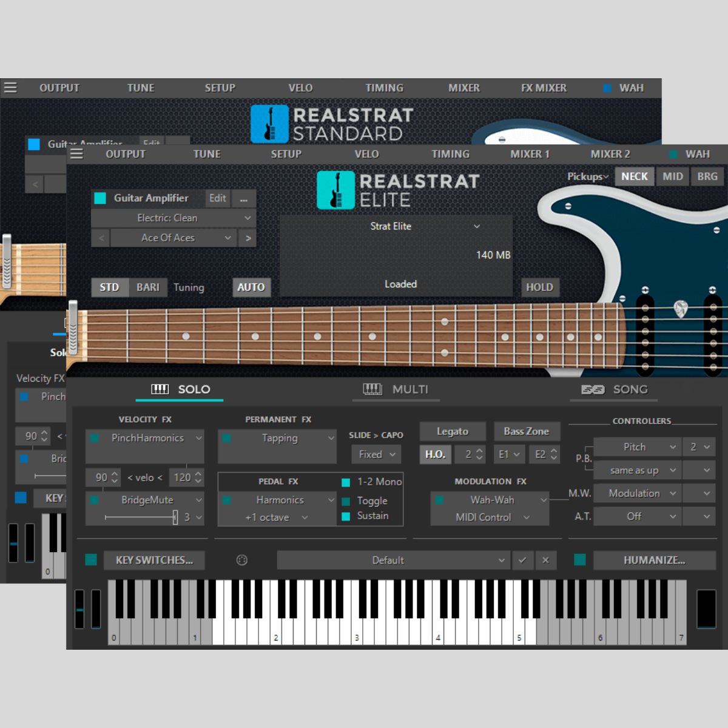The width and height of the screenshot is (728, 728).
Task: Open the SETUP menu in Elite
Action: click(286, 154)
